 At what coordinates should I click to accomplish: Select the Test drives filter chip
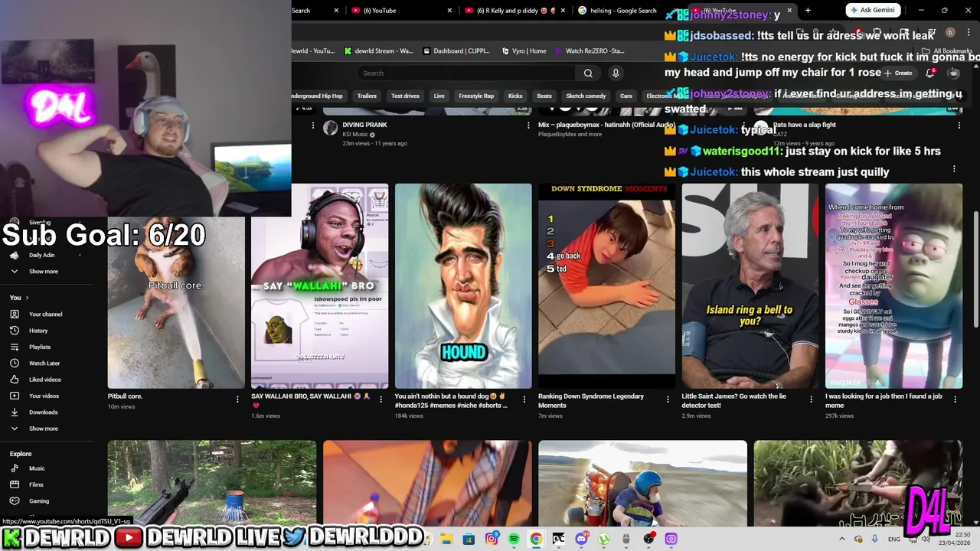click(405, 96)
